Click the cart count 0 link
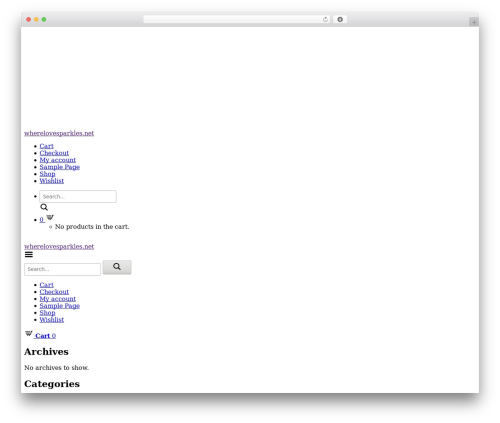500x423 pixels. [42, 220]
